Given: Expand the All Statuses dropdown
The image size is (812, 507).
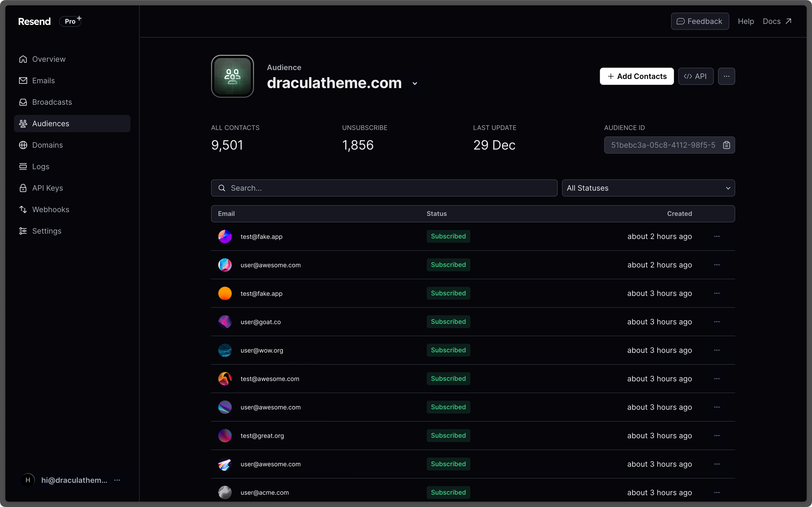Looking at the screenshot, I should coord(648,188).
